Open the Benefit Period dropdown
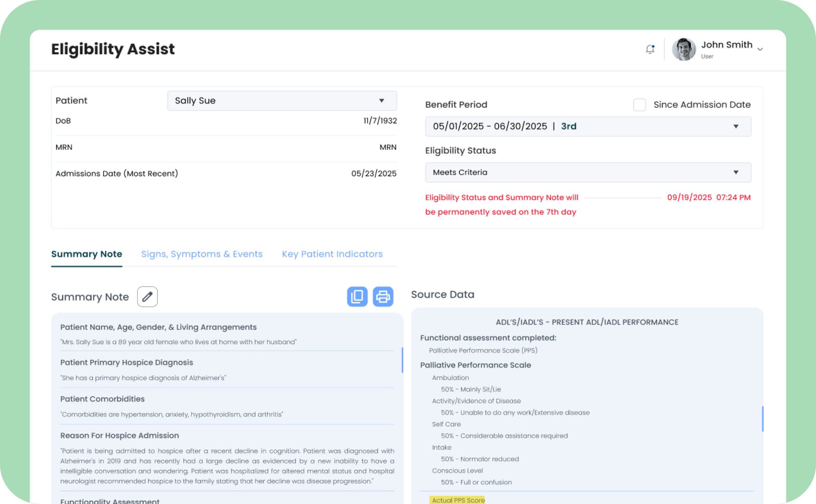The height and width of the screenshot is (504, 816). [x=588, y=126]
